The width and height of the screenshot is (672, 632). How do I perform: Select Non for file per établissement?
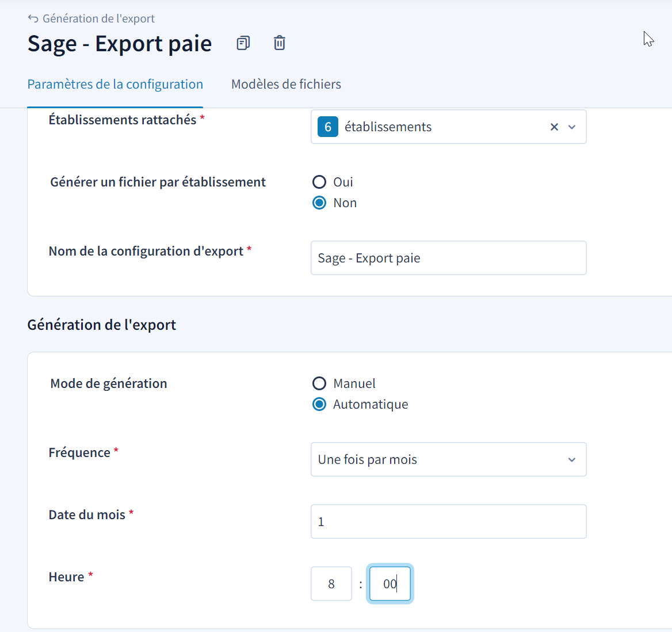click(x=319, y=203)
